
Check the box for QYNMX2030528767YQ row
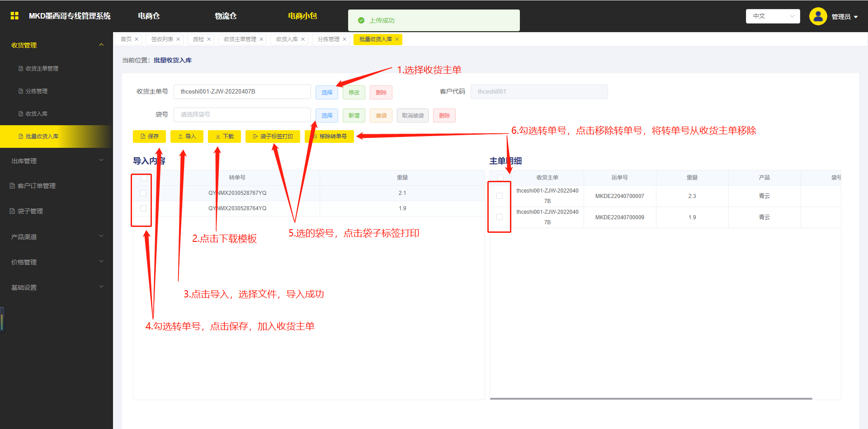(x=143, y=193)
